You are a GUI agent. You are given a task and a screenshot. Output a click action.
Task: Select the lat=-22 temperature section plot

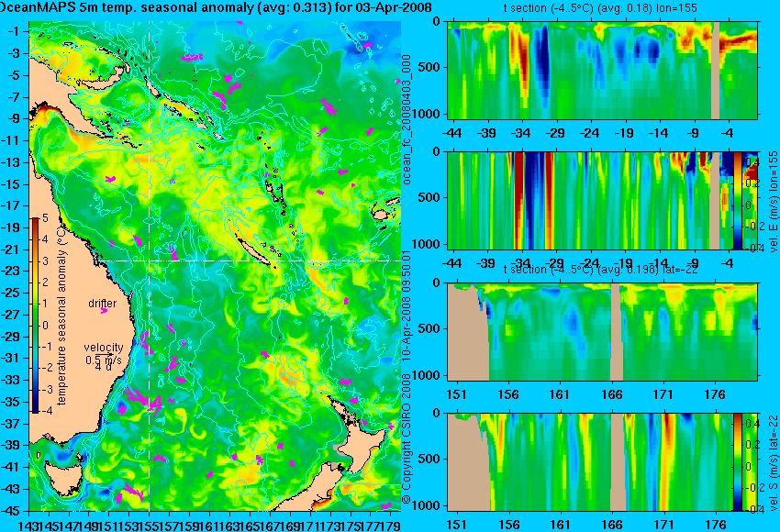coord(602,332)
